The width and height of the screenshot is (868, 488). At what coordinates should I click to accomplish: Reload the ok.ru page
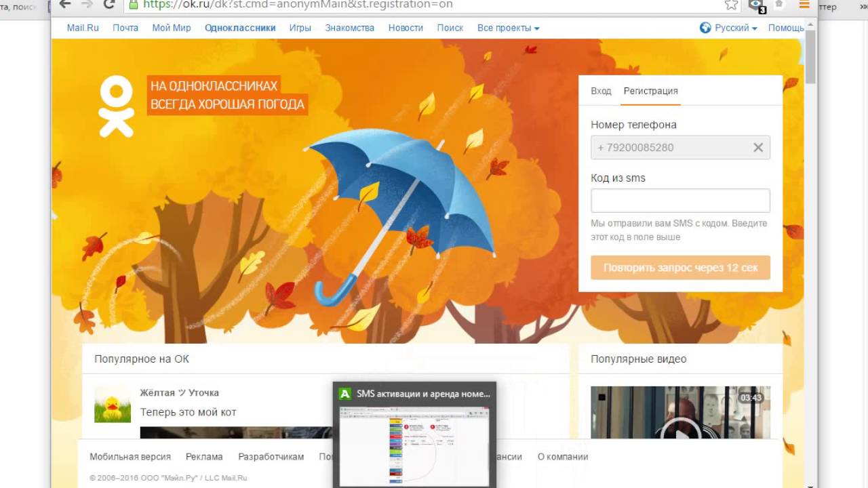pos(108,4)
